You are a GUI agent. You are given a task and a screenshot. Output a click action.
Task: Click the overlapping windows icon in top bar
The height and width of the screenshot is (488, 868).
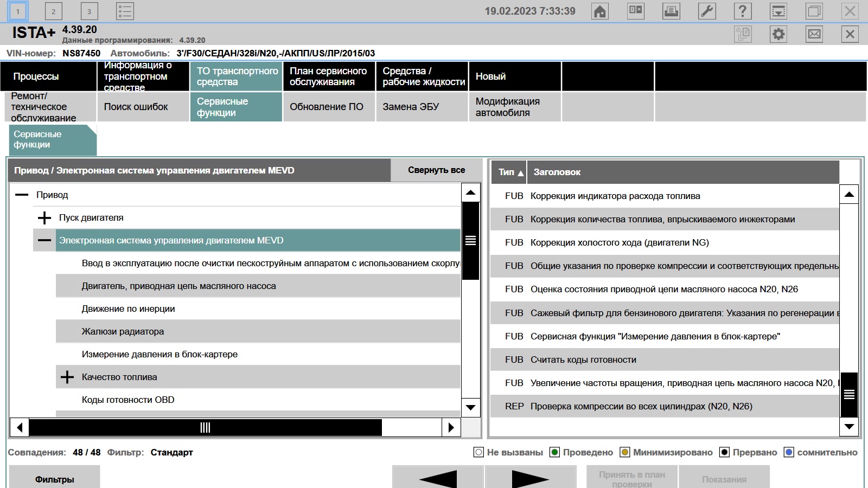814,11
